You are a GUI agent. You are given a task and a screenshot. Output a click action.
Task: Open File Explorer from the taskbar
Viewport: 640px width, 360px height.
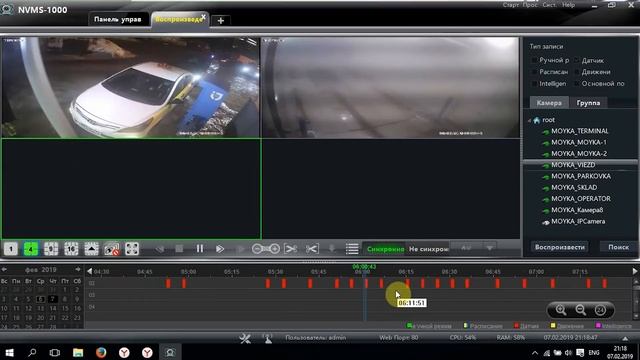pos(78,352)
